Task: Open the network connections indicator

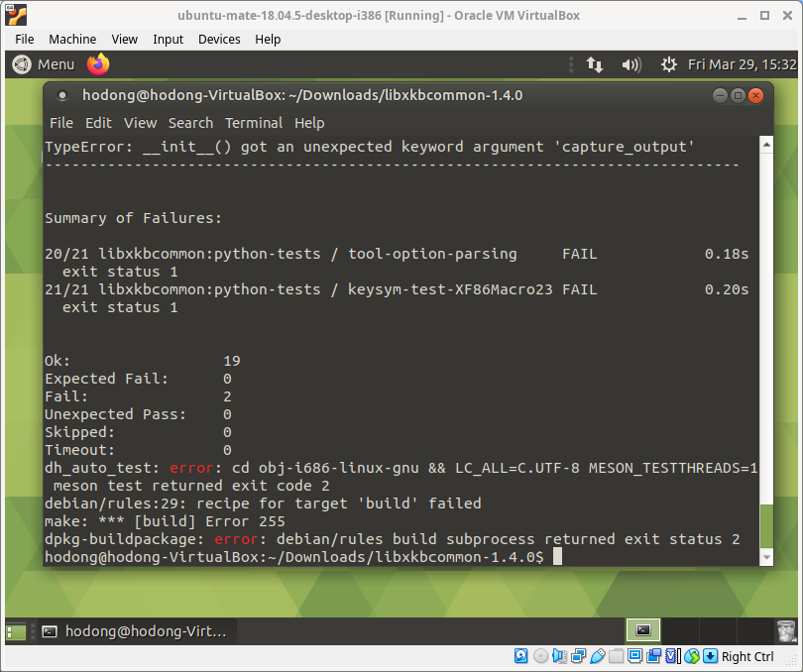Action: click(x=595, y=64)
